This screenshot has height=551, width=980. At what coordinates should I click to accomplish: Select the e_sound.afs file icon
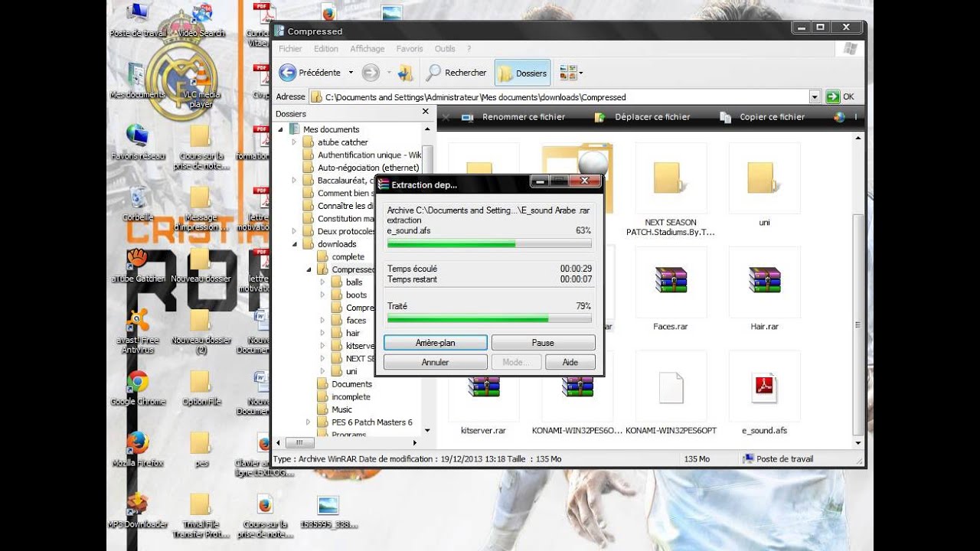[x=764, y=388]
